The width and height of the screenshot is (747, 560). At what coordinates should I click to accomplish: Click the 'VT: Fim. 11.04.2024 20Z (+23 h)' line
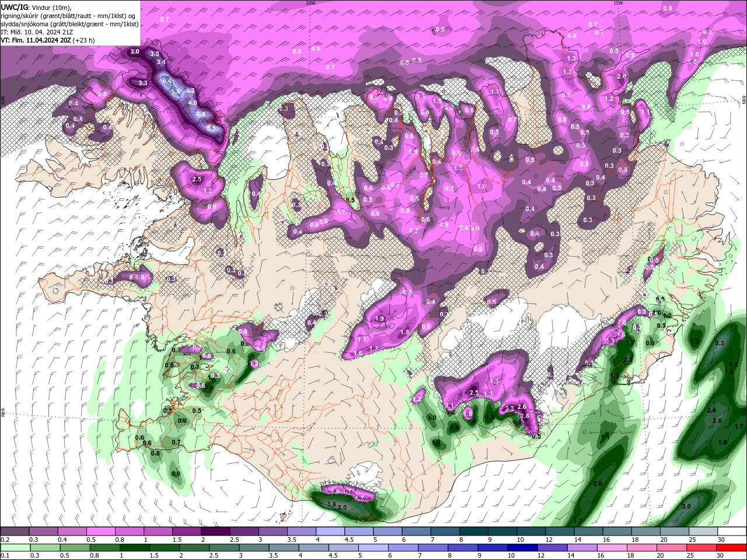[48, 40]
